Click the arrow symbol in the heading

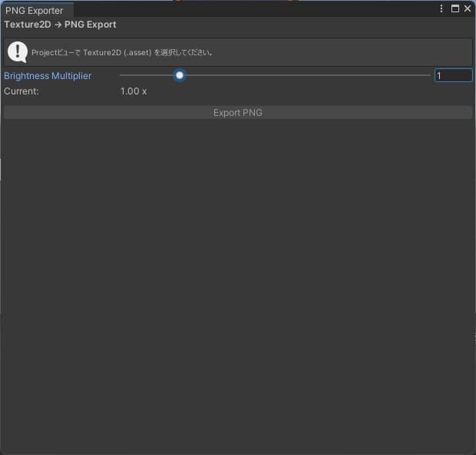(x=58, y=25)
